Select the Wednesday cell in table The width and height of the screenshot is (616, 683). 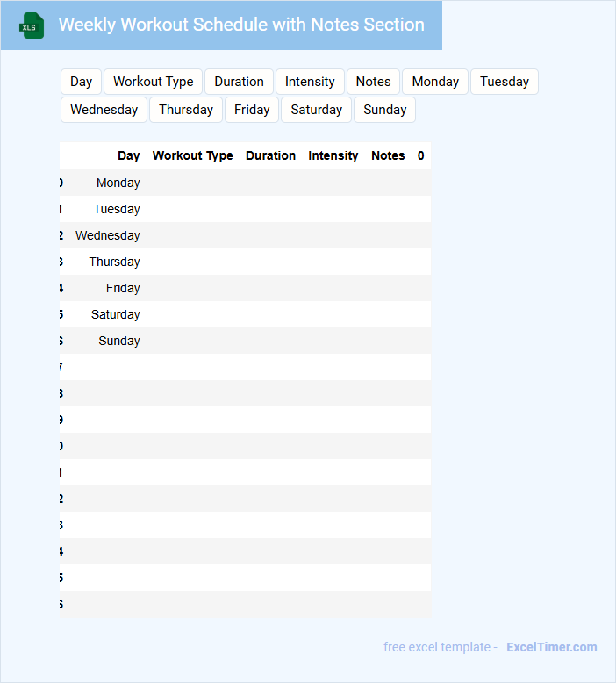click(108, 235)
